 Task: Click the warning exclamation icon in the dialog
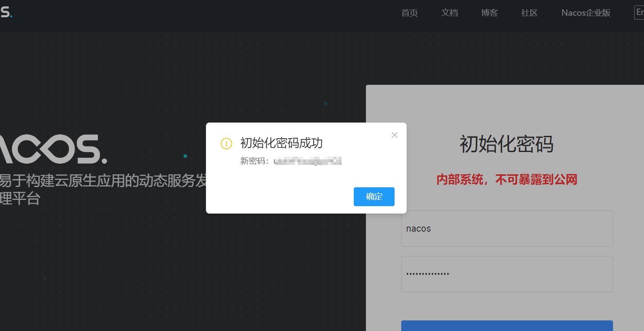pyautogui.click(x=226, y=143)
